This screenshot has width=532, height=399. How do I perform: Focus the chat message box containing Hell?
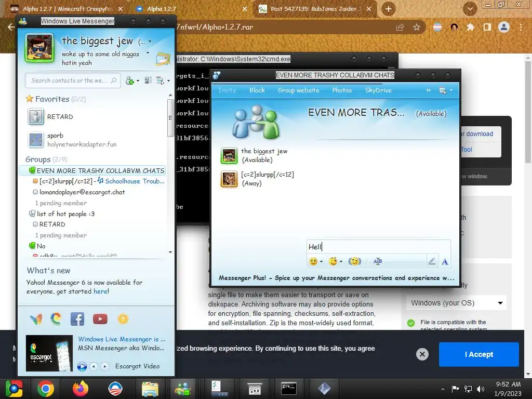click(378, 246)
